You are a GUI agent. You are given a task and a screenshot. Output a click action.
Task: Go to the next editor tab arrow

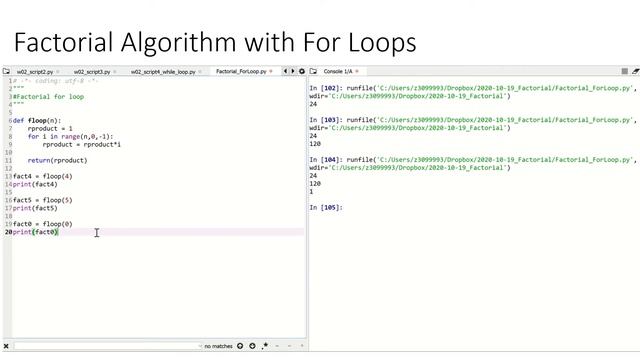293,71
